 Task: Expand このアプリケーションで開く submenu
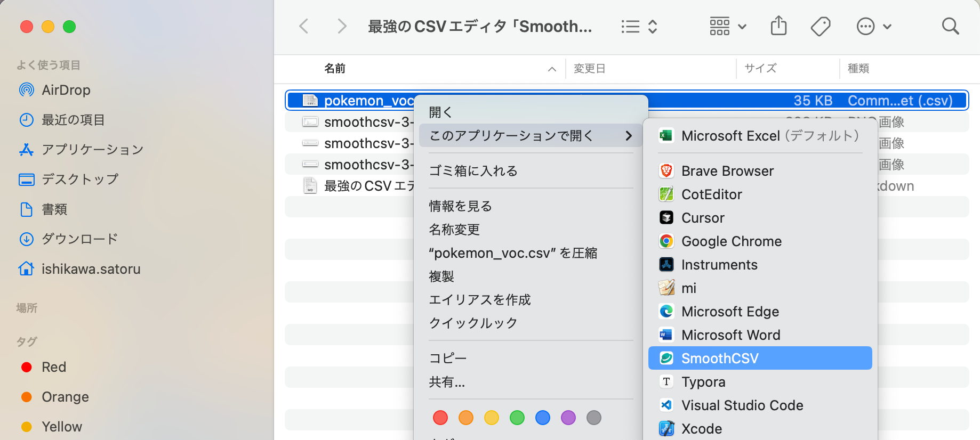[x=531, y=136]
